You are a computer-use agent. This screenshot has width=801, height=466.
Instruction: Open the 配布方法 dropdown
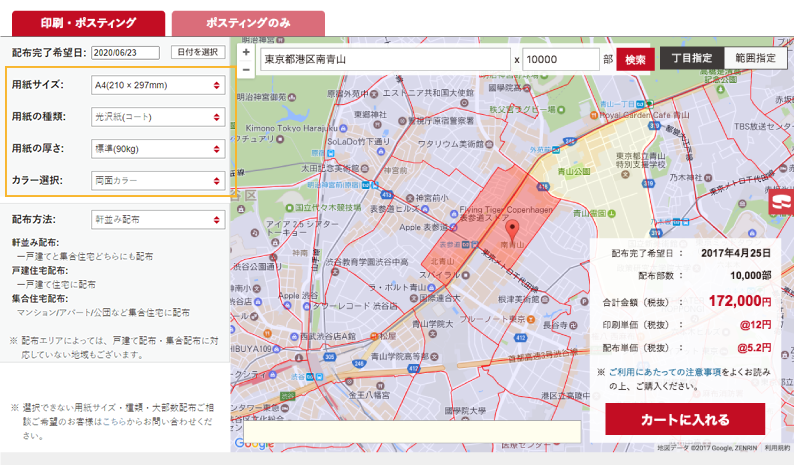tap(157, 219)
